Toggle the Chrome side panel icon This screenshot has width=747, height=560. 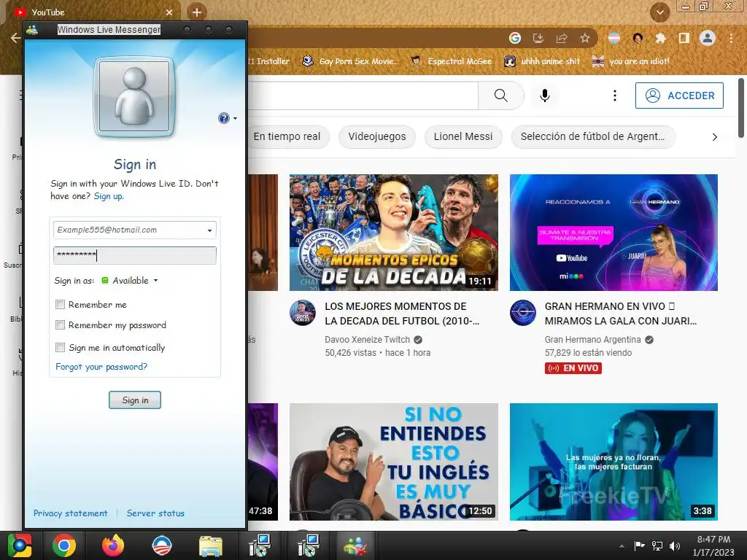tap(684, 38)
